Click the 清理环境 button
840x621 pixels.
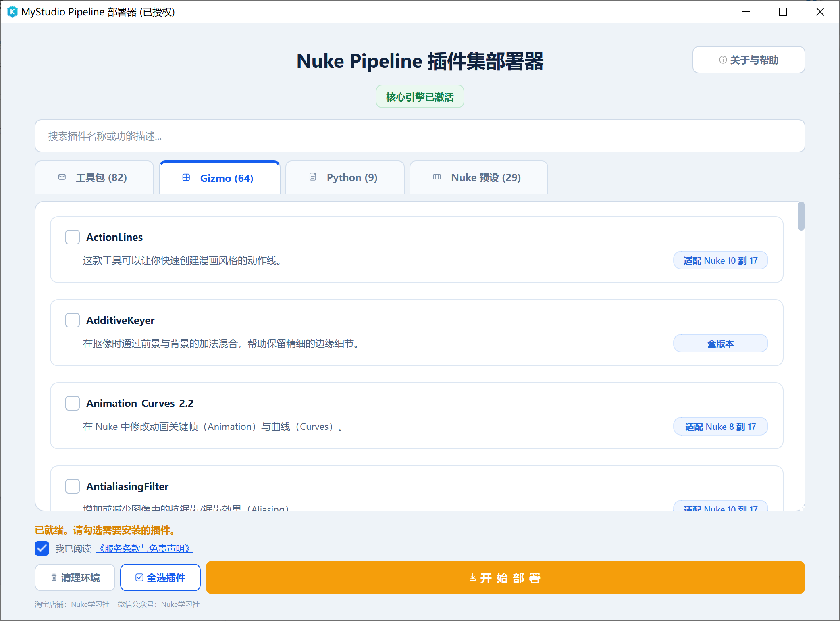[x=75, y=577]
